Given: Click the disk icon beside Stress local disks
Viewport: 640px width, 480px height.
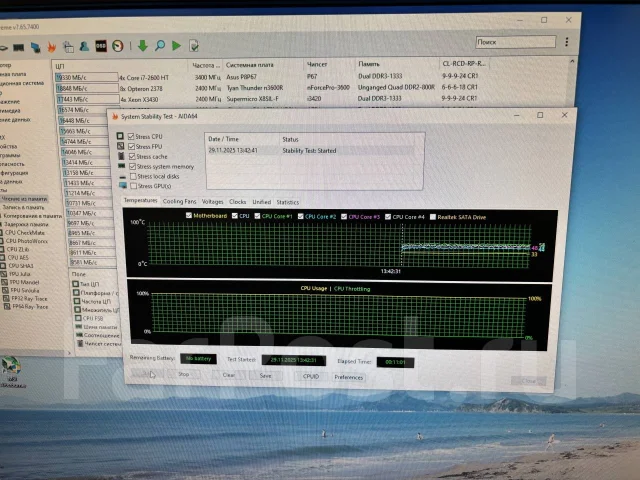Looking at the screenshot, I should (x=122, y=177).
